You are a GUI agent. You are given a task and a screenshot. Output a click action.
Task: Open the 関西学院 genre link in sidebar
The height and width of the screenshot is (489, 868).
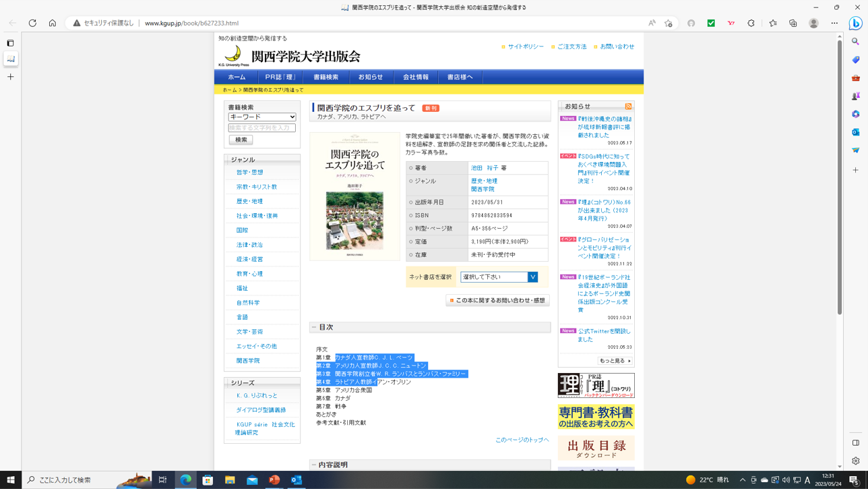pos(248,361)
